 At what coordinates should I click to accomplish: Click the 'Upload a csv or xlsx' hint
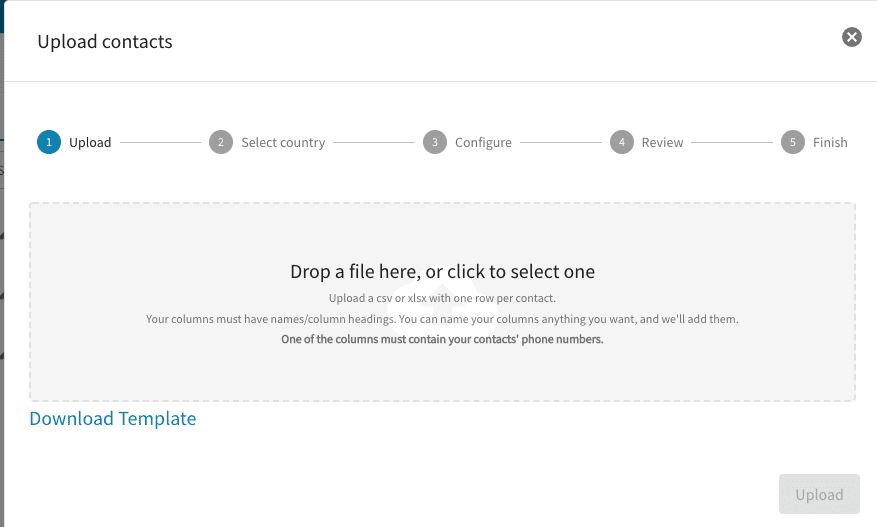(442, 298)
